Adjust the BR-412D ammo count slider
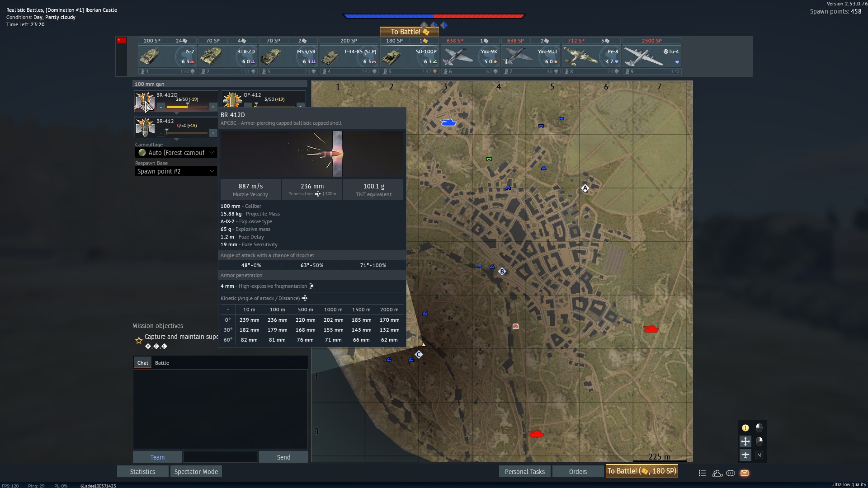This screenshot has height=488, width=868. (187, 107)
